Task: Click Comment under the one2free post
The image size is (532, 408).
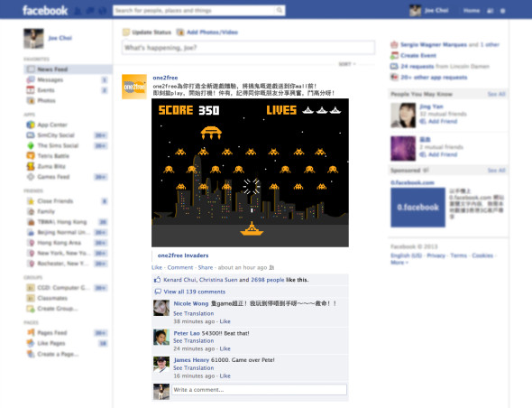Action: tap(180, 267)
